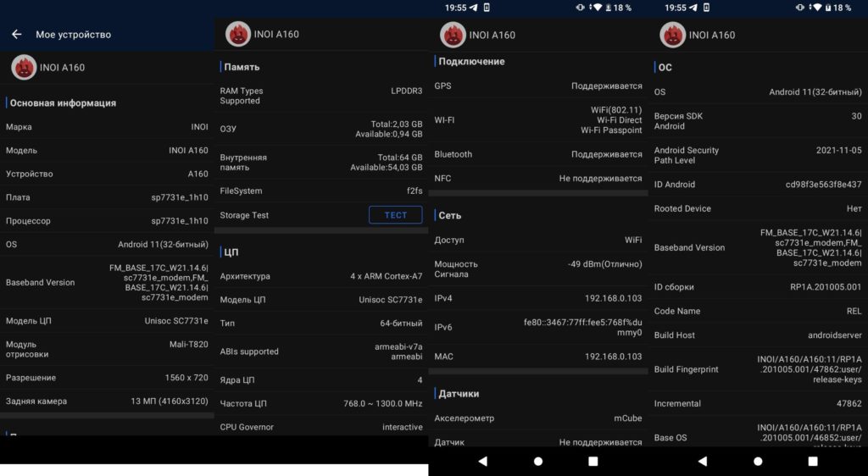Select ABIs supported value armeabi-v7a
Image resolution: width=868 pixels, height=476 pixels.
[x=398, y=346]
